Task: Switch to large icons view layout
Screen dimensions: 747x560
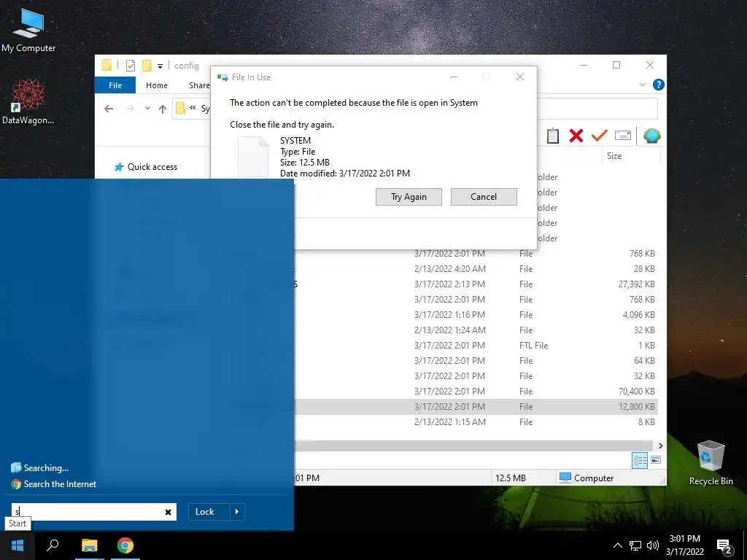Action: [x=656, y=460]
